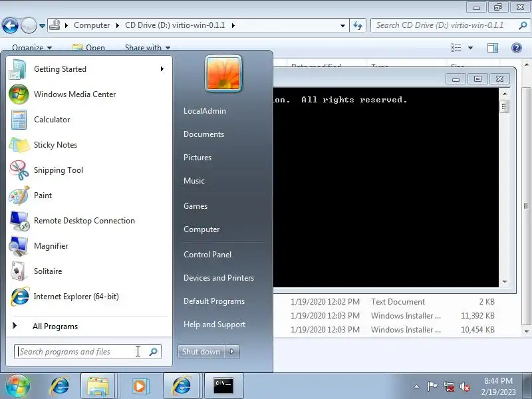Viewport: 532px width, 399px height.
Task: Open Music from Start menu
Action: tap(194, 181)
